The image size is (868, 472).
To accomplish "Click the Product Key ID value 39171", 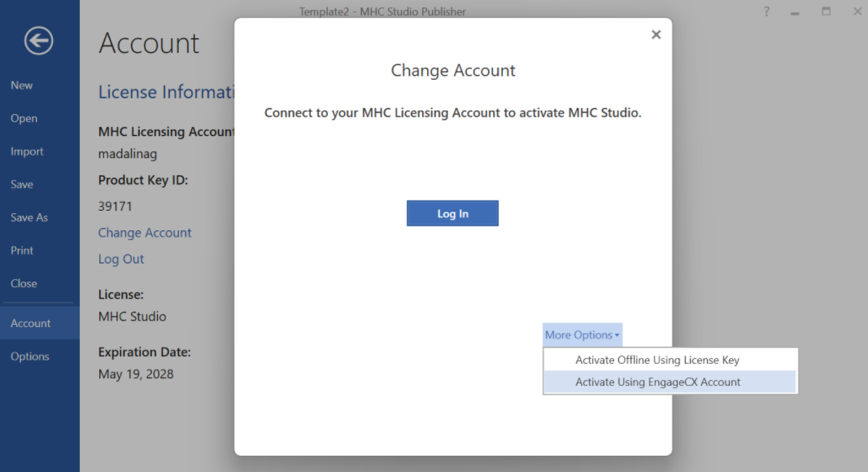I will click(116, 207).
